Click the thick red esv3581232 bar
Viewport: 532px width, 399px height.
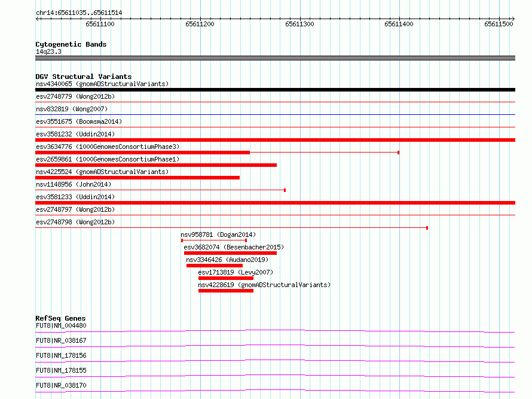pos(275,140)
